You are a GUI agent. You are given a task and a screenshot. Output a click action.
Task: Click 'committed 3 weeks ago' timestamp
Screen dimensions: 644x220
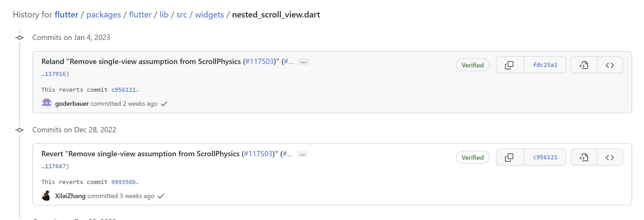pos(121,196)
